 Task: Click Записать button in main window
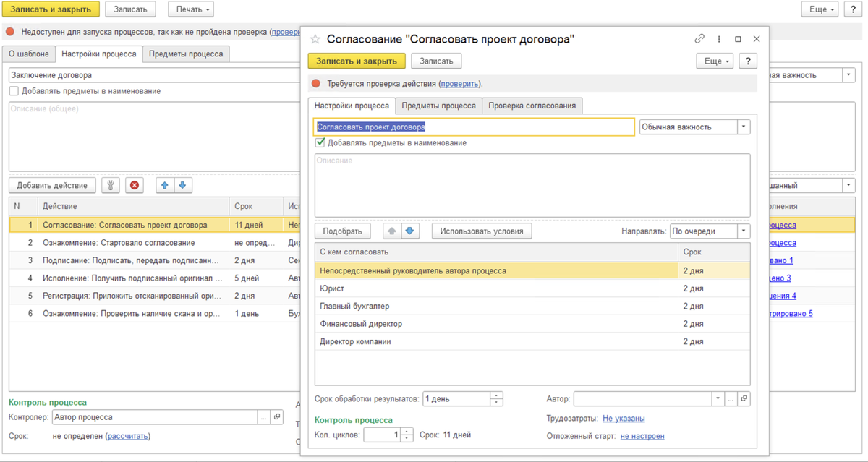pyautogui.click(x=130, y=9)
